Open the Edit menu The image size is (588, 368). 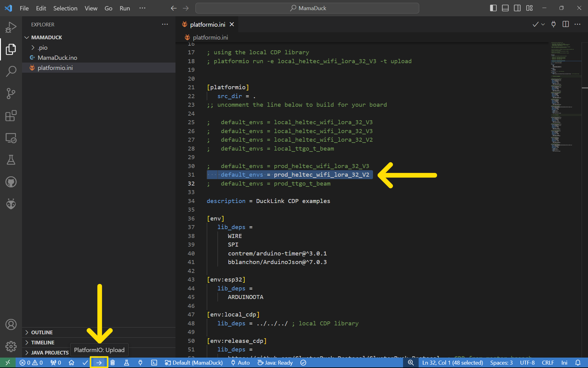pos(41,8)
